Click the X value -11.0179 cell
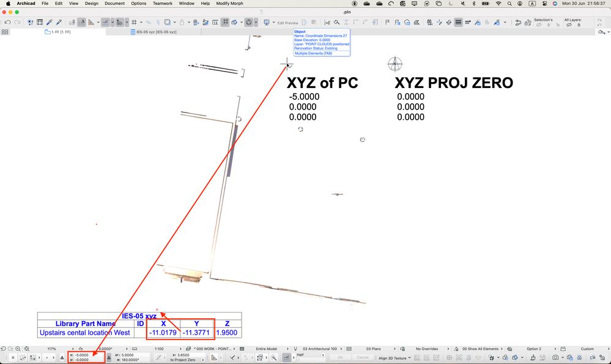The image size is (611, 364). pyautogui.click(x=163, y=332)
